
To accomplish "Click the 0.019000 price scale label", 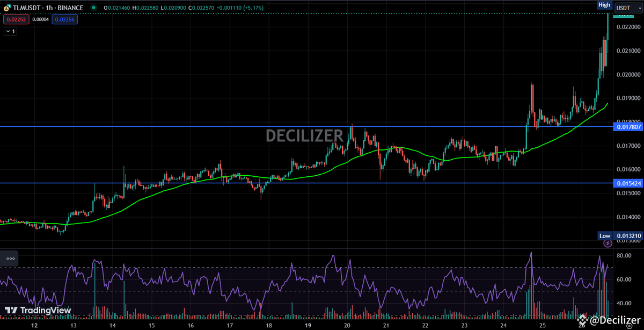I will pos(627,98).
